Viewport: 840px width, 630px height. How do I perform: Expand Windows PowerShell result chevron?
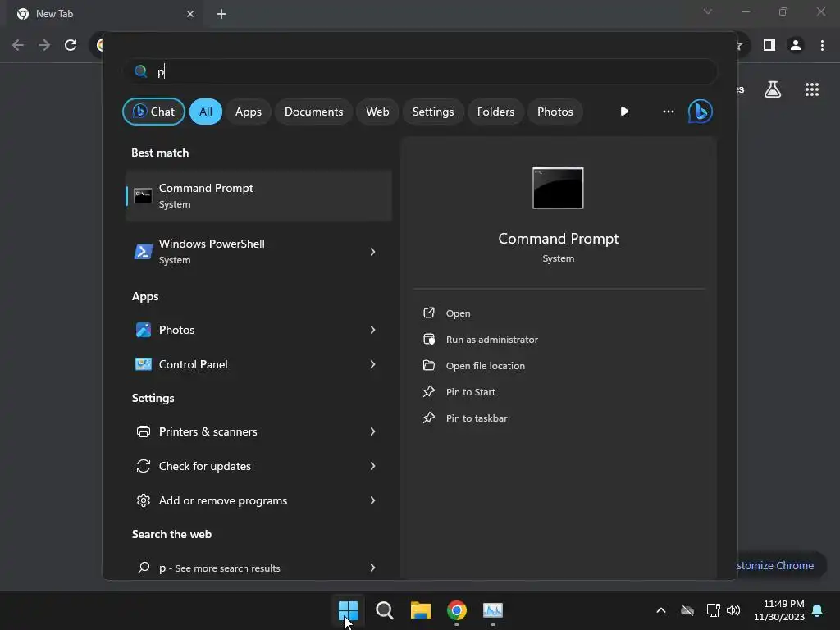[372, 251]
